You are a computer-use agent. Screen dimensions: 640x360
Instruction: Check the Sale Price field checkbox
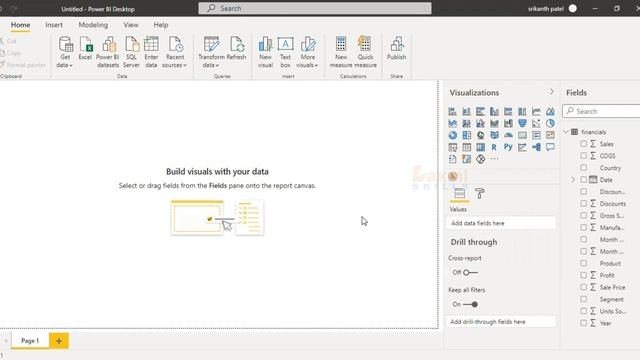(x=584, y=287)
